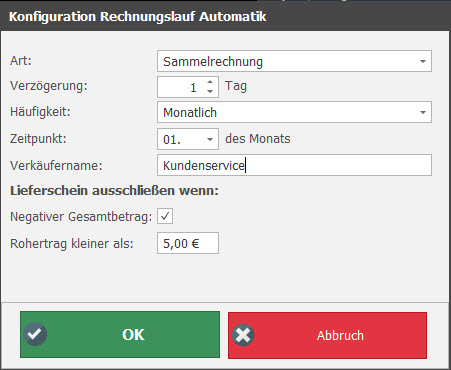Click the Monatlich value in the Häufigkeit combo
The width and height of the screenshot is (451, 370).
coord(190,113)
